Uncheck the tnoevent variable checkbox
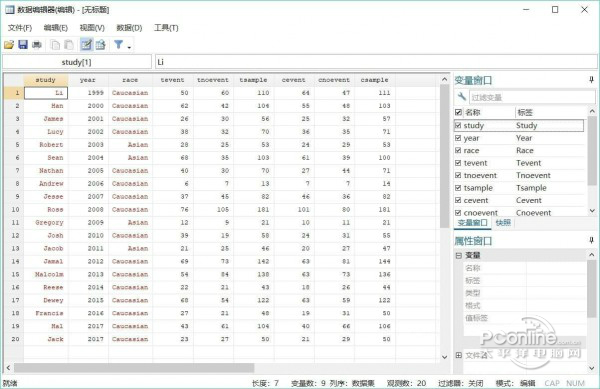600x389 pixels. [458, 175]
